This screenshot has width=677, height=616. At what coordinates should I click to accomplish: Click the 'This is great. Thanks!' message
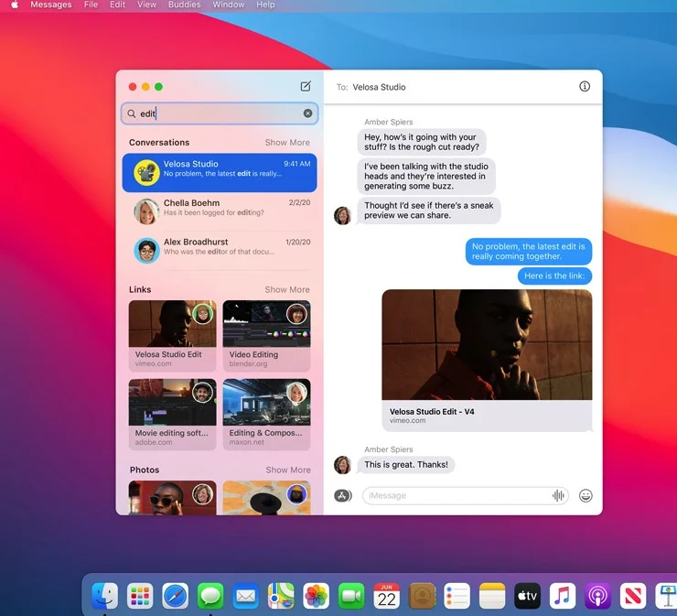406,465
